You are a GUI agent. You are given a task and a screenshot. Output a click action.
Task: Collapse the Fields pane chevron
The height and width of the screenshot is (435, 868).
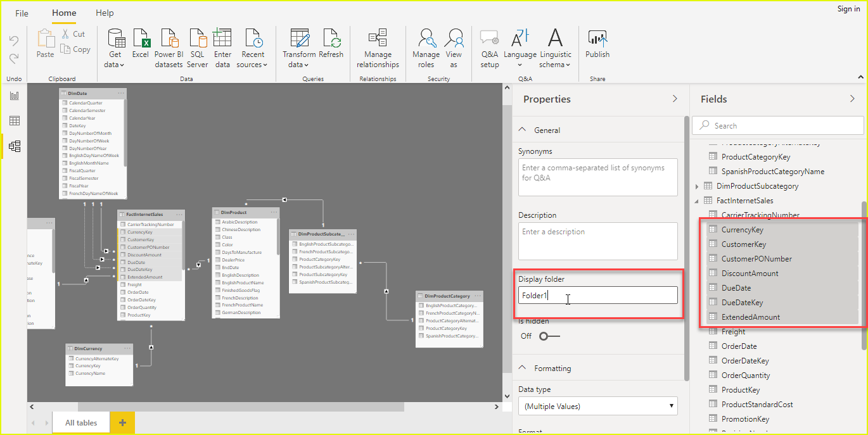[x=852, y=99]
